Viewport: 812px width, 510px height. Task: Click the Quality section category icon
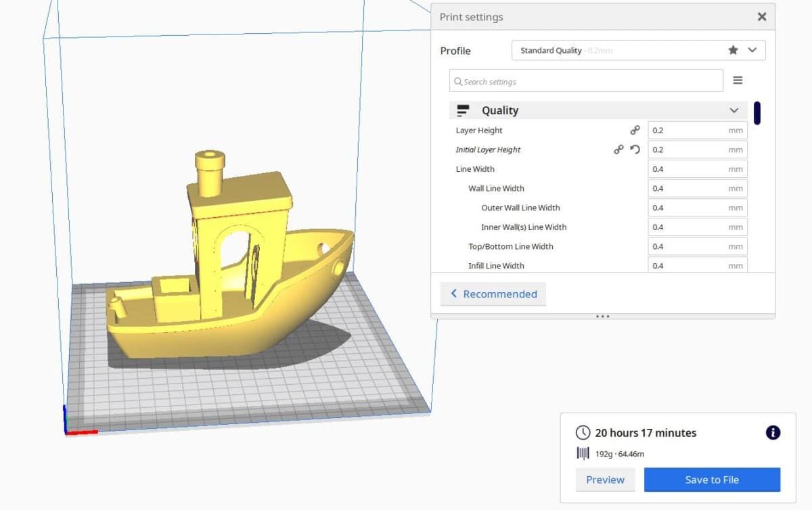pos(464,110)
